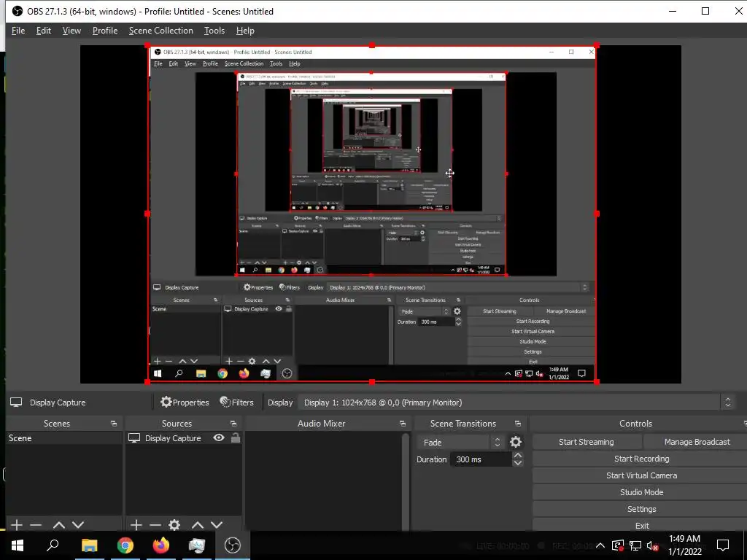Click Start Virtual Camera
747x560 pixels.
coord(640,475)
